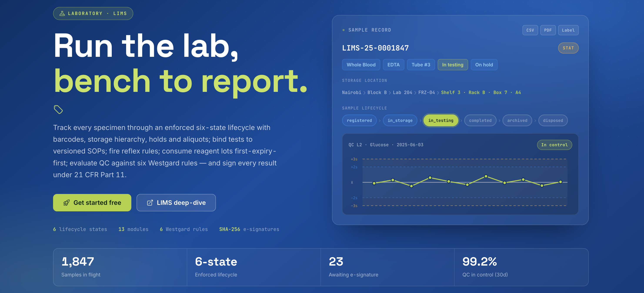Click chevron between FRZ-04 and Shelf 3
Image resolution: width=644 pixels, height=293 pixels.
tap(438, 93)
